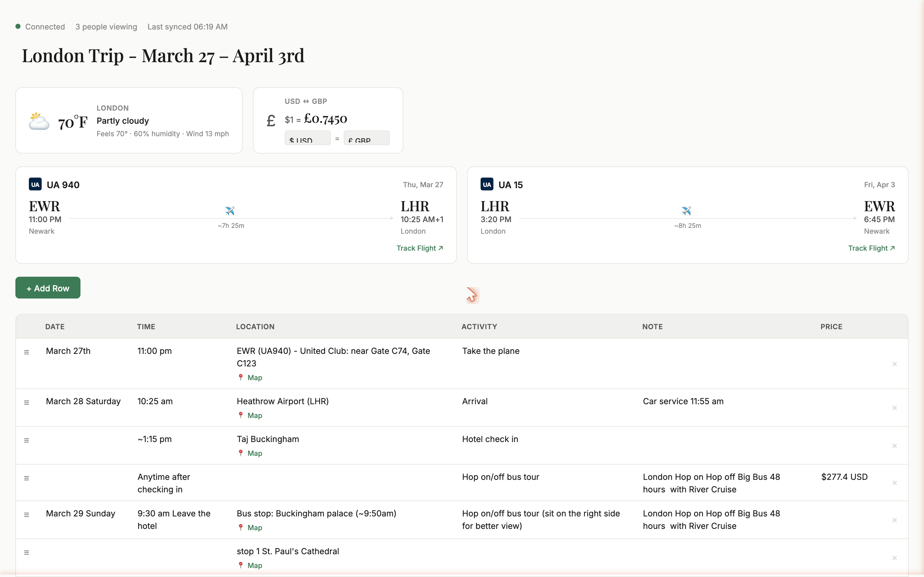Delete the March 29 Sunday row
The width and height of the screenshot is (924, 577).
894,520
